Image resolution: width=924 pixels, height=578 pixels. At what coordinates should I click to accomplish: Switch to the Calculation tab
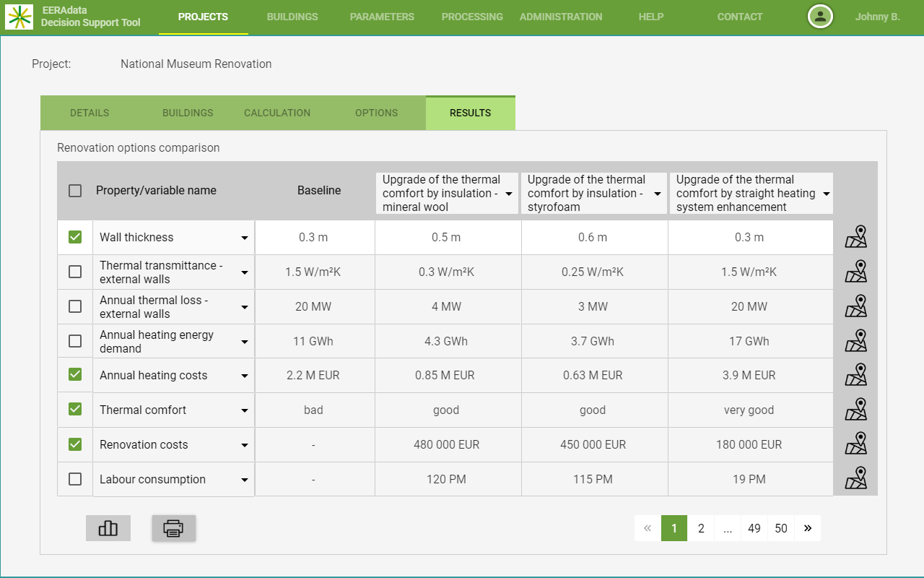(x=277, y=113)
